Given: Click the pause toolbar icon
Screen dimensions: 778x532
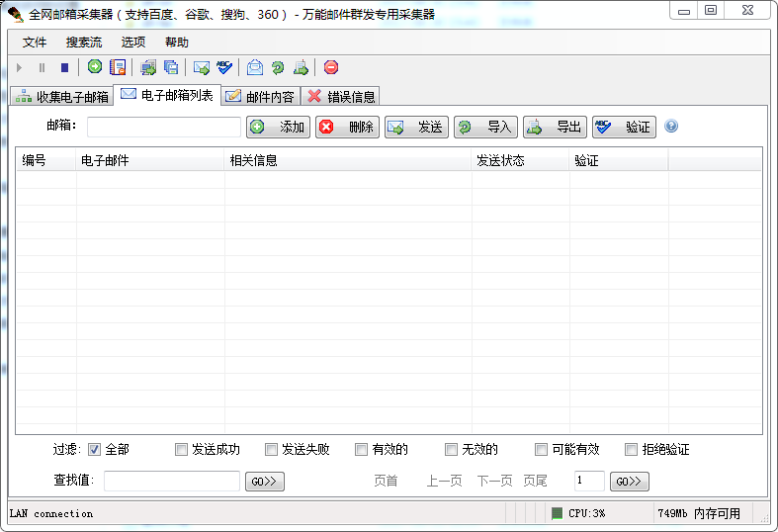Looking at the screenshot, I should (42, 67).
